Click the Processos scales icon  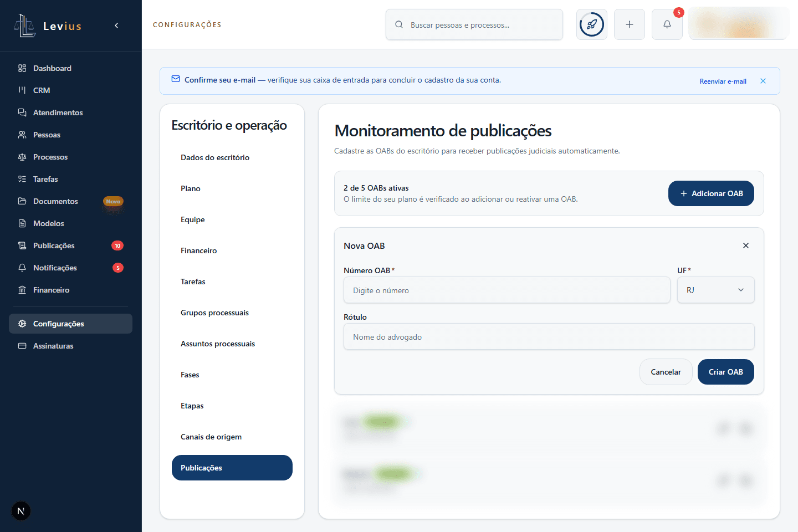pos(22,157)
